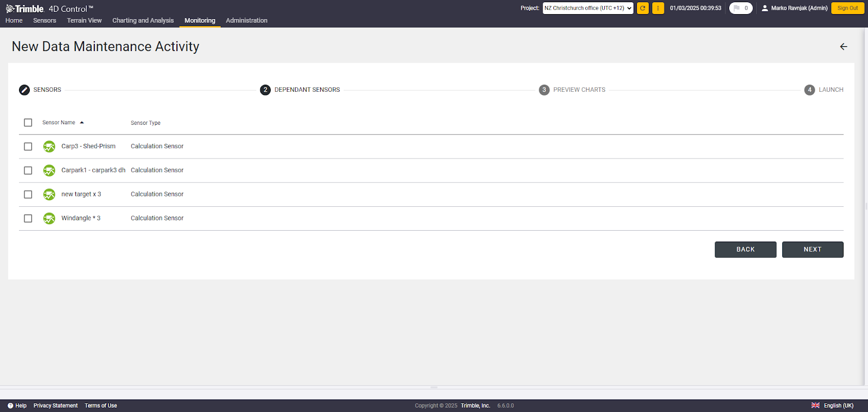Image resolution: width=868 pixels, height=412 pixels.
Task: Check the Windangle * 3 checkbox
Action: (x=28, y=218)
